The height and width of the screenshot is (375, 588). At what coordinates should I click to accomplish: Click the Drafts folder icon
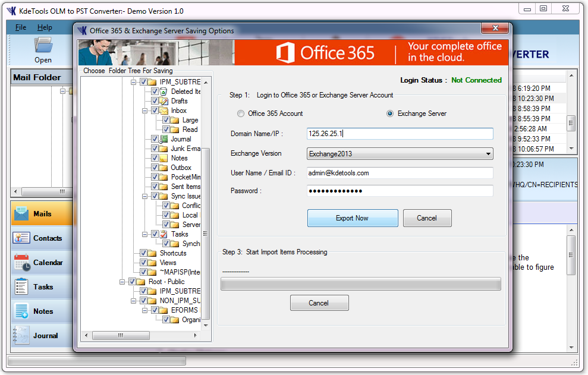pyautogui.click(x=163, y=101)
